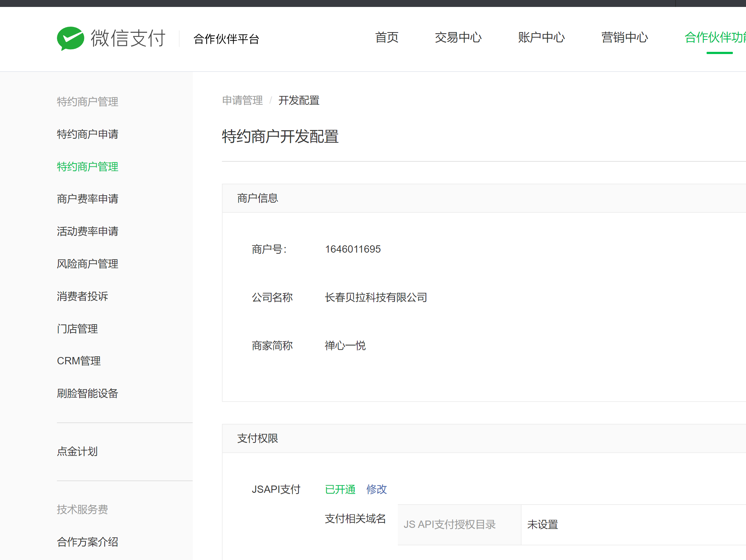Screen dimensions: 746x560
Task: Go to 活动费率申请 page
Action: click(88, 231)
